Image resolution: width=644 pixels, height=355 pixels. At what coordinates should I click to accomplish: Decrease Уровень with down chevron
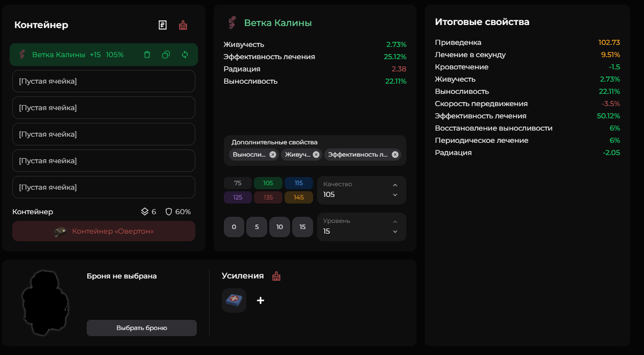395,232
